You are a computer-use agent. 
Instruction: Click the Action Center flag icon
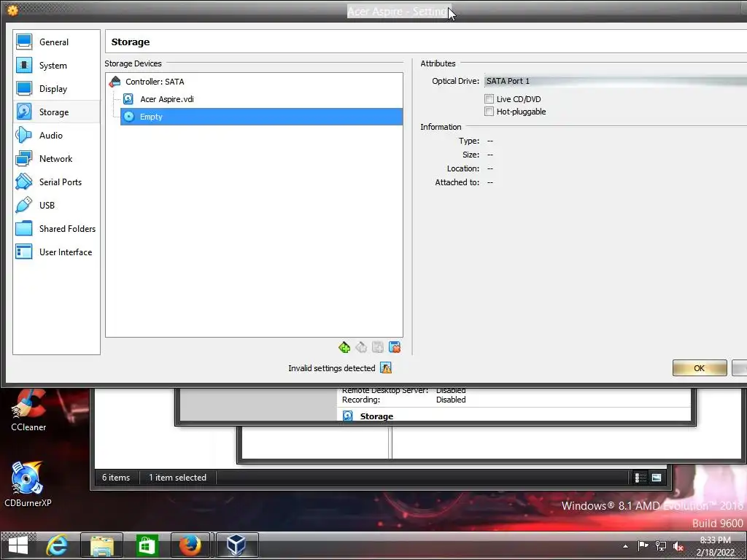pos(643,545)
